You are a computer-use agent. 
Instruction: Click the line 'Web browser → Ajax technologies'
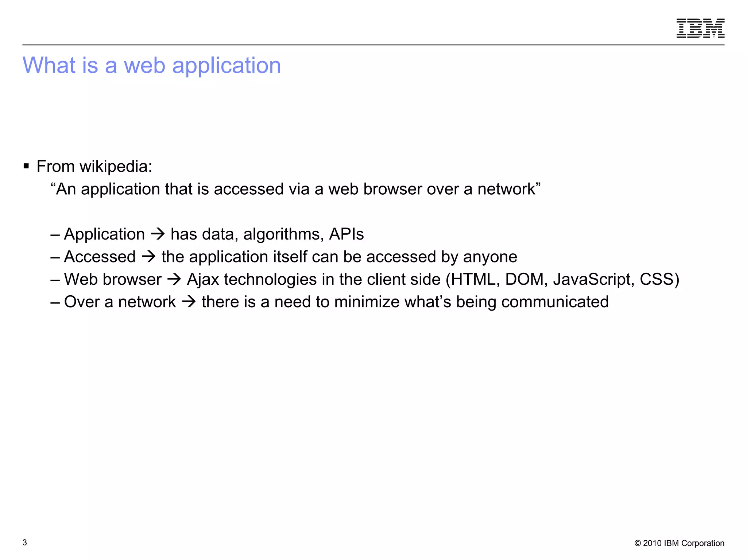(365, 280)
